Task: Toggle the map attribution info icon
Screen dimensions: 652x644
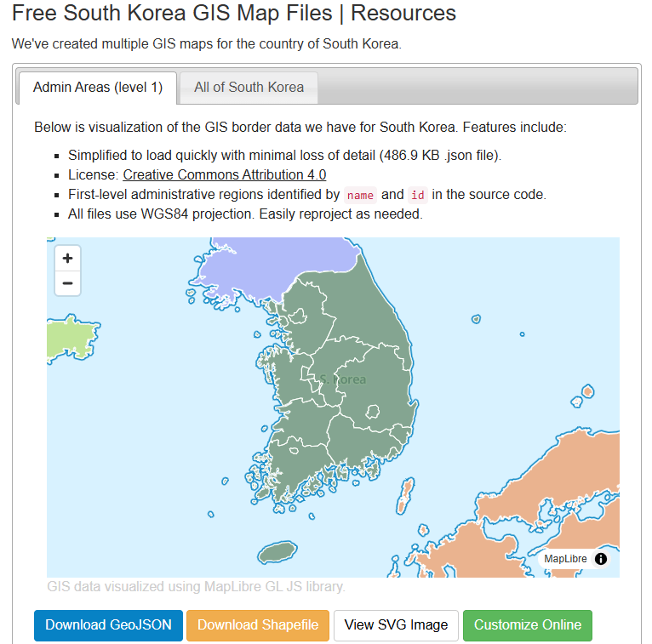Action: [x=601, y=559]
